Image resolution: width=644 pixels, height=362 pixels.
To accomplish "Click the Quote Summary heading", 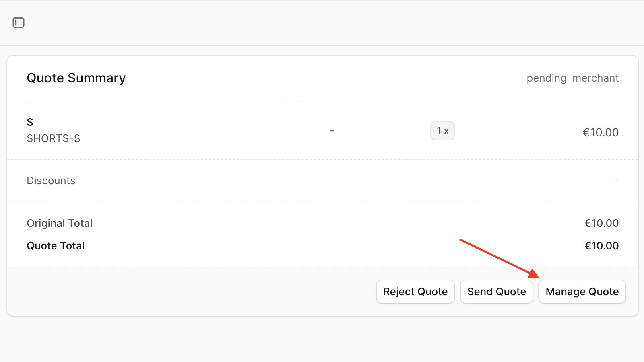I will point(76,78).
